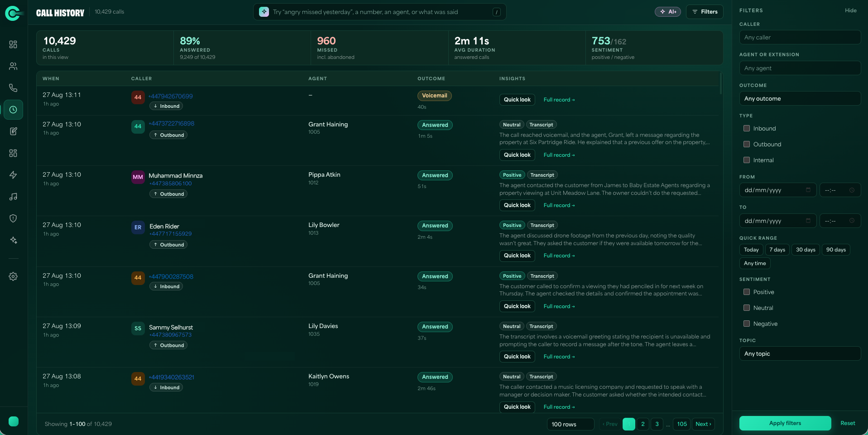Open the settings gear icon

[x=13, y=276]
